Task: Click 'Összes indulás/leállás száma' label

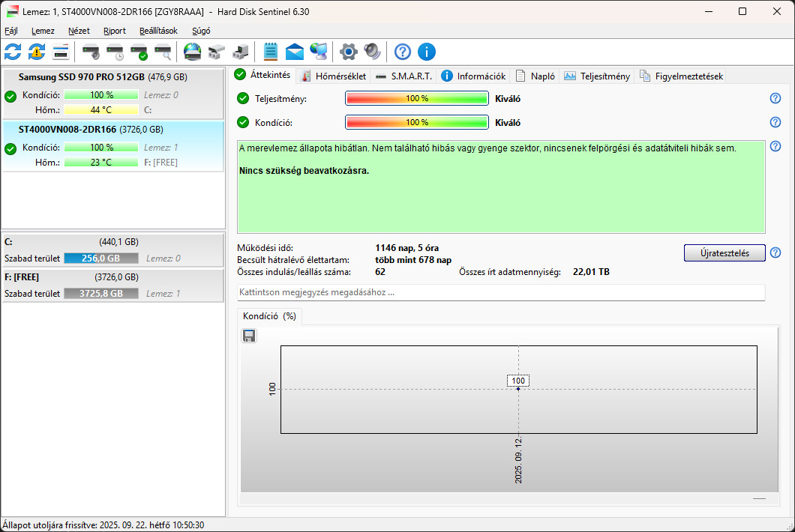Action: pos(294,272)
